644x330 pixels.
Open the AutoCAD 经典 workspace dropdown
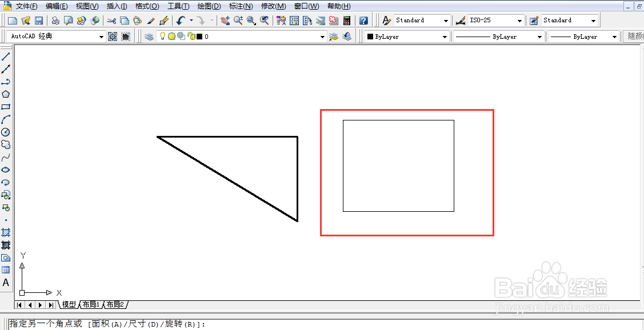click(x=102, y=37)
